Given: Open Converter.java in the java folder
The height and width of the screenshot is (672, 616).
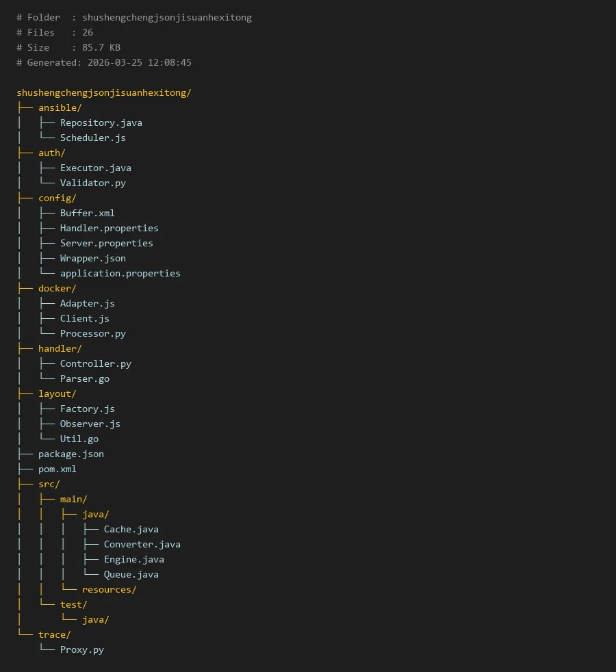Looking at the screenshot, I should [x=142, y=544].
